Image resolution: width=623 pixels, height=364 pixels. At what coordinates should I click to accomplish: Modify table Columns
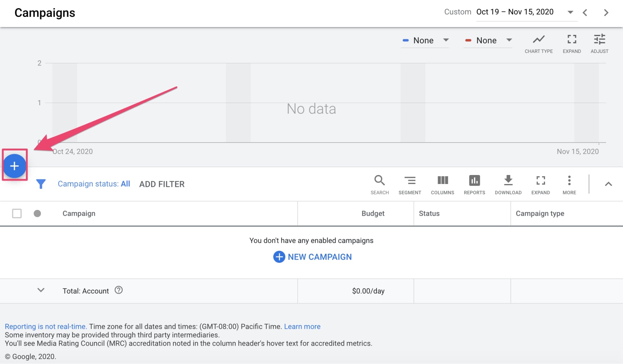coord(442,184)
